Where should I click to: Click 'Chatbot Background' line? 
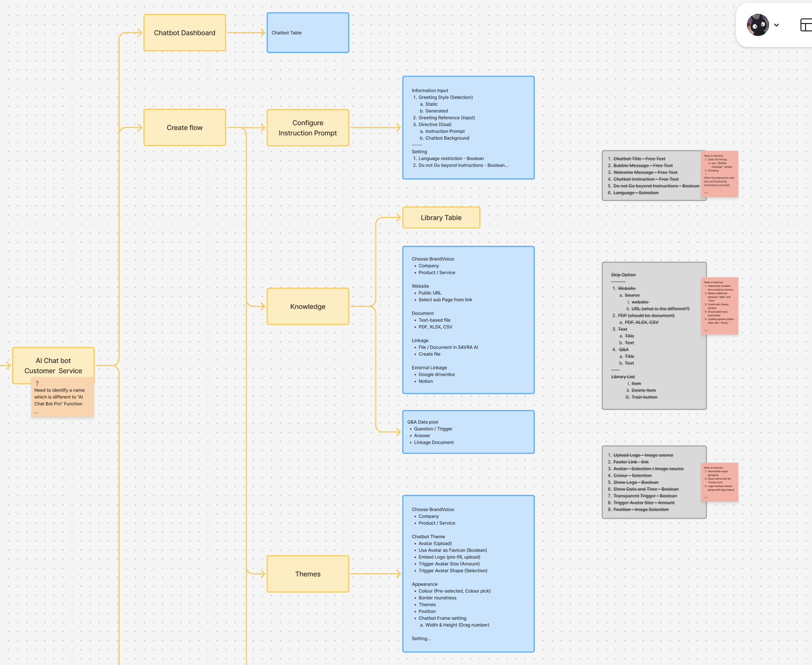click(x=447, y=138)
